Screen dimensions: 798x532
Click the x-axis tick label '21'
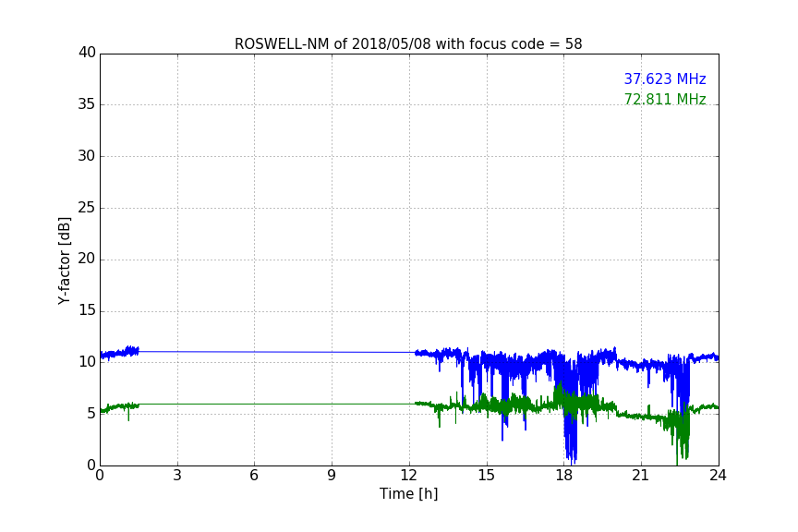[x=641, y=476]
